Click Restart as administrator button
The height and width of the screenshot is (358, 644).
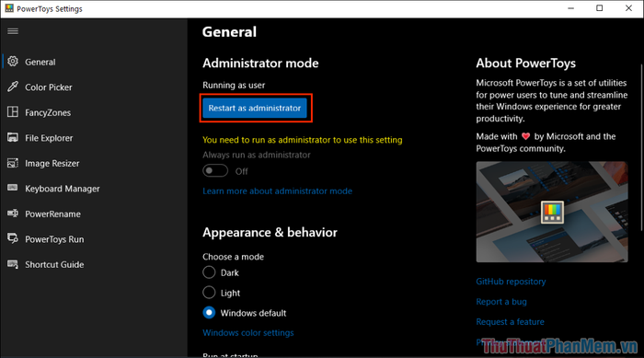pyautogui.click(x=255, y=108)
